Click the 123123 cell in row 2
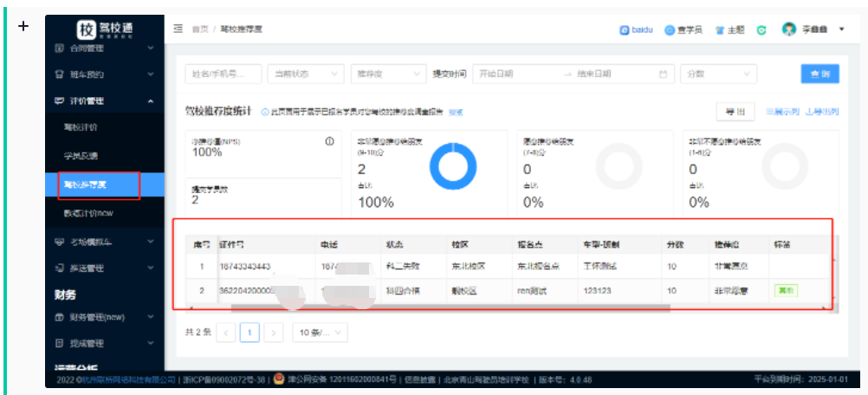The height and width of the screenshot is (395, 868). point(597,290)
